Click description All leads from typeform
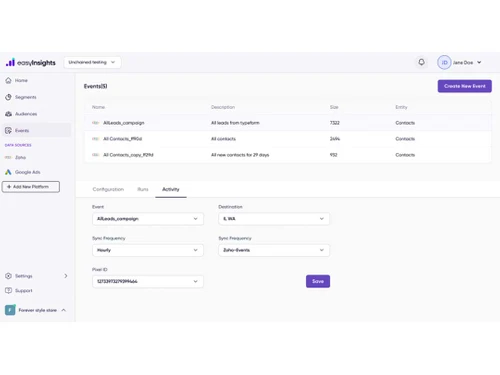500x375 pixels. (x=235, y=123)
